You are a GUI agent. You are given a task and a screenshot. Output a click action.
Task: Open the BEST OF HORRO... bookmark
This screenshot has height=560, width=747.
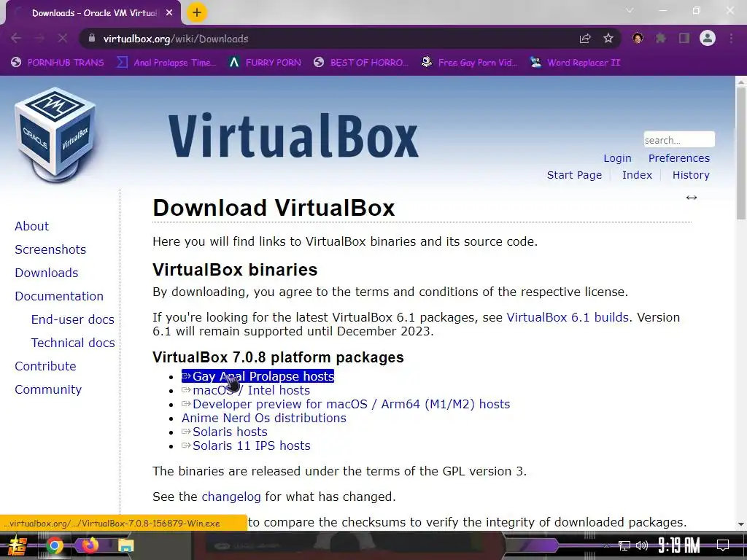(361, 63)
